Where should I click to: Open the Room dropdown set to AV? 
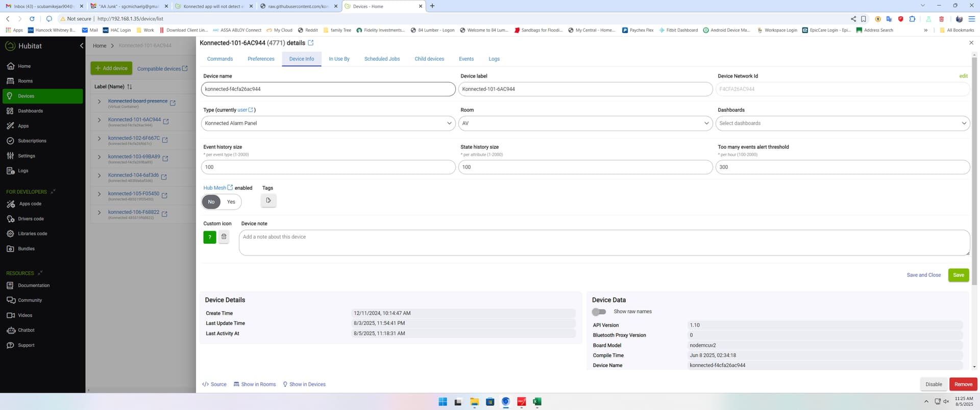click(585, 123)
